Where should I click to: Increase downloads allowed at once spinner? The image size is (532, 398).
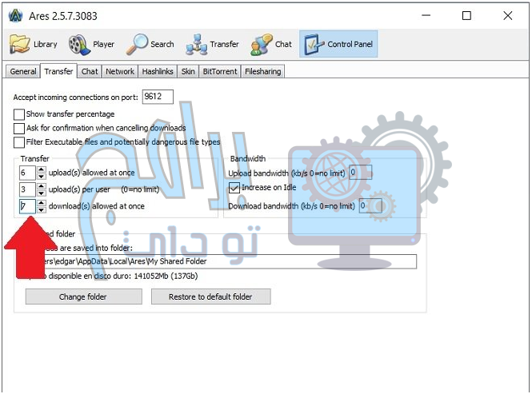tap(41, 203)
